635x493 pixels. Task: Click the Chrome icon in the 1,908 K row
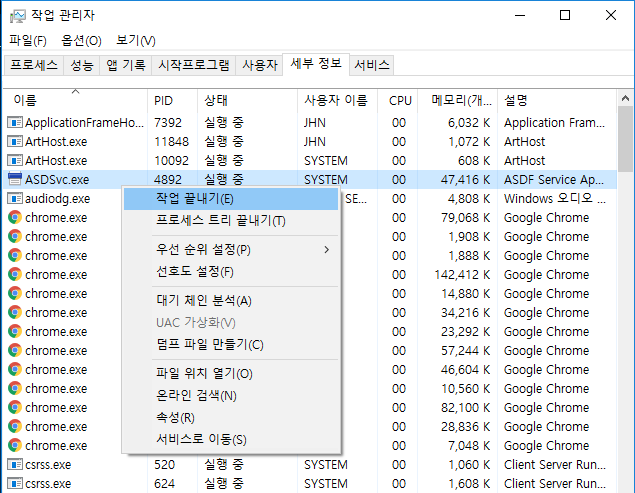(x=15, y=236)
